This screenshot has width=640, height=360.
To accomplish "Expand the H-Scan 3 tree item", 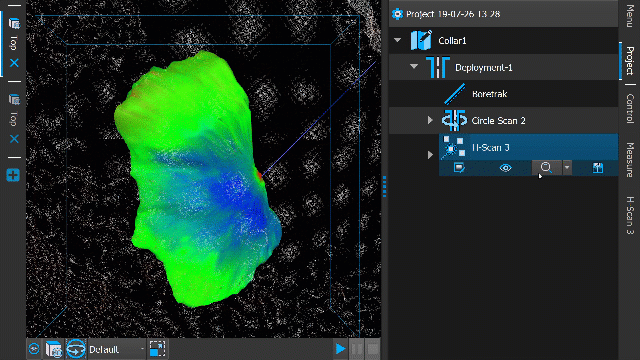I will coord(430,155).
